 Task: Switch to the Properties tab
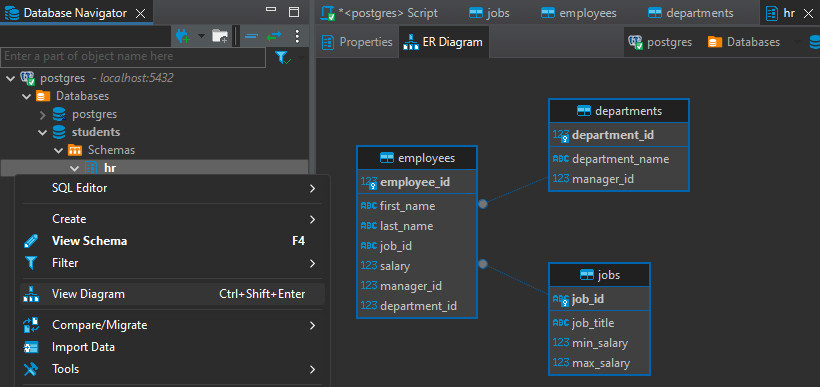pyautogui.click(x=357, y=42)
